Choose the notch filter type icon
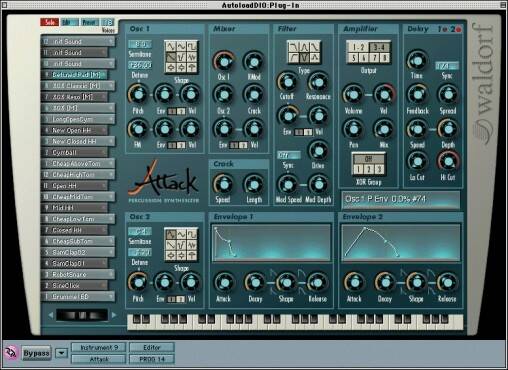 (x=304, y=58)
